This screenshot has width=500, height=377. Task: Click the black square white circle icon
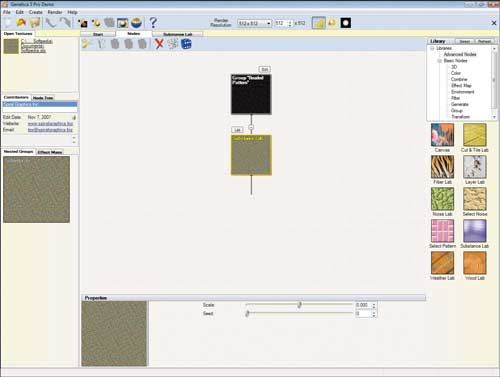point(346,23)
